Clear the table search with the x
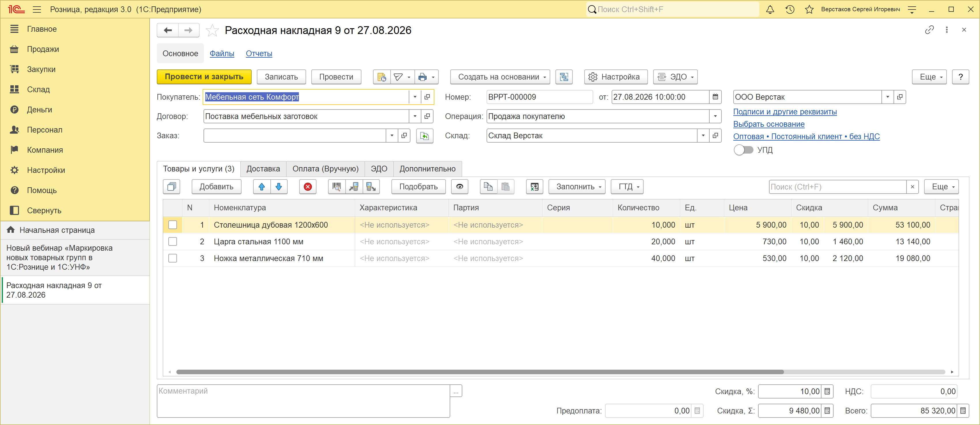Viewport: 980px width, 425px height. point(912,187)
